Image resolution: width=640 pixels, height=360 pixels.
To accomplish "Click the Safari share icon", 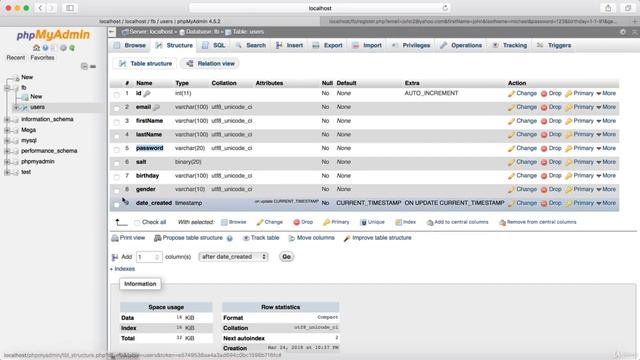I will point(608,8).
